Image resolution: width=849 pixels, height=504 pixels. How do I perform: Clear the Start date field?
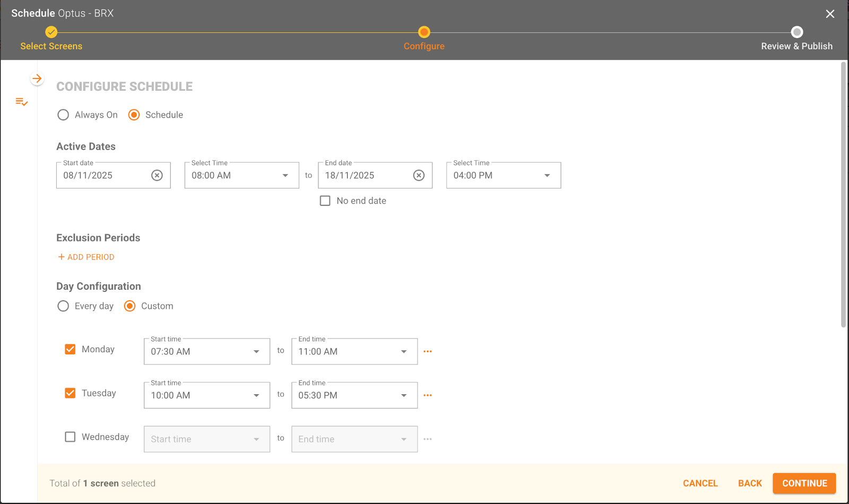click(157, 176)
